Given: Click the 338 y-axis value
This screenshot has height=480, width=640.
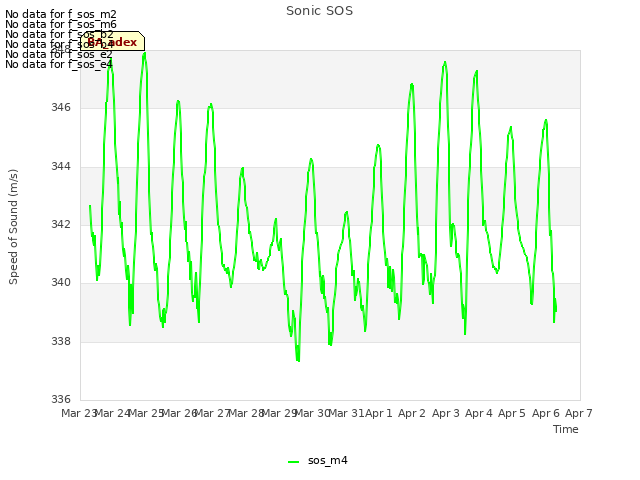Looking at the screenshot, I should (x=61, y=341).
